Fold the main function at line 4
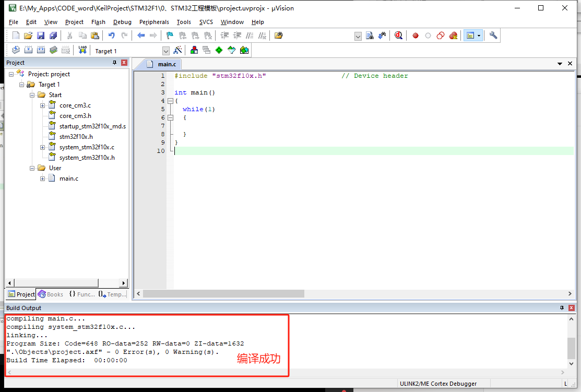Viewport: 581px width, 392px height. coord(171,101)
